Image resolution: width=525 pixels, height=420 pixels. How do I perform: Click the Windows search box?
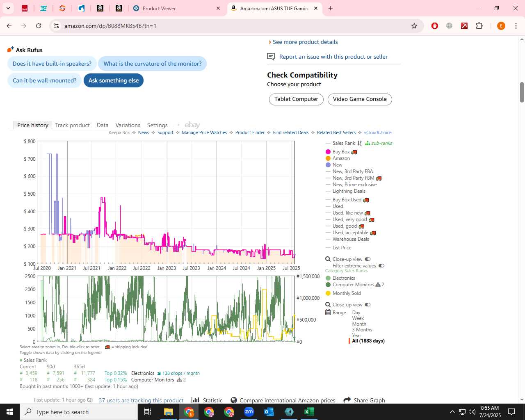79,412
